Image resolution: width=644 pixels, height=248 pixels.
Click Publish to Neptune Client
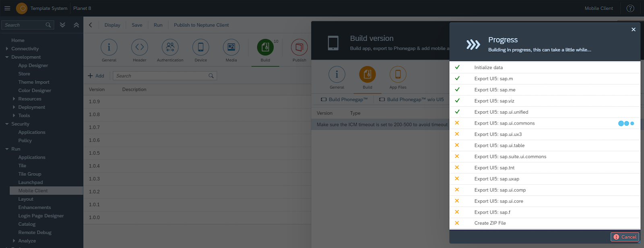click(x=201, y=25)
